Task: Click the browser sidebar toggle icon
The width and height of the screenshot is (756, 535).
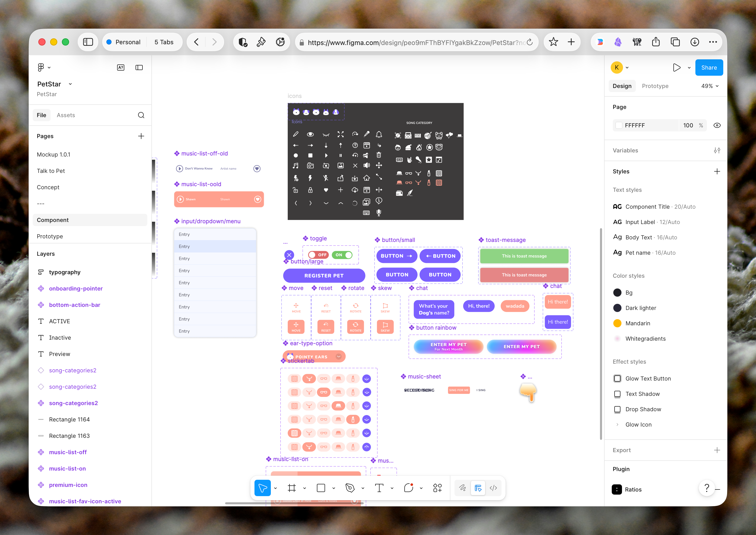Action: pyautogui.click(x=88, y=42)
